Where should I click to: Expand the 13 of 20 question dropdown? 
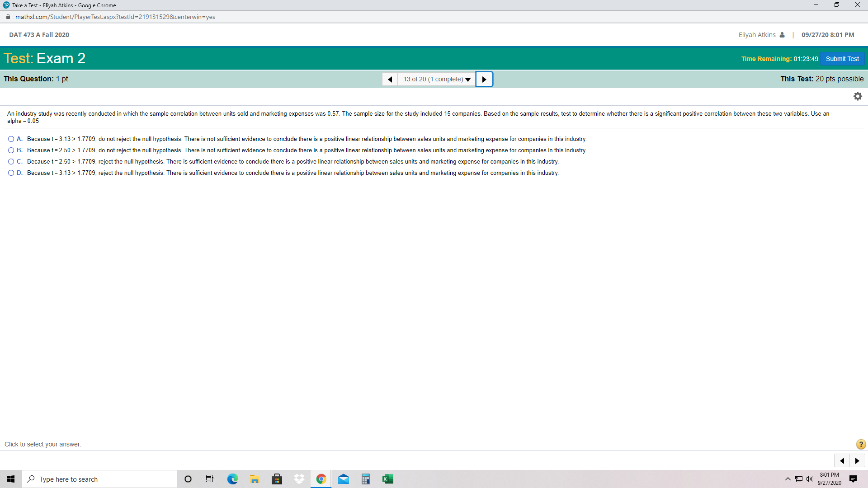(437, 79)
